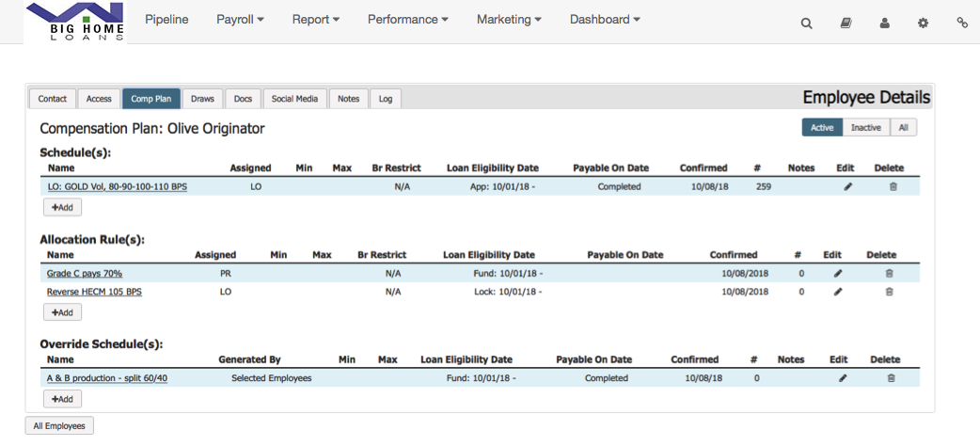Open Grade C pays 70% link
The image size is (980, 446).
[x=85, y=274]
